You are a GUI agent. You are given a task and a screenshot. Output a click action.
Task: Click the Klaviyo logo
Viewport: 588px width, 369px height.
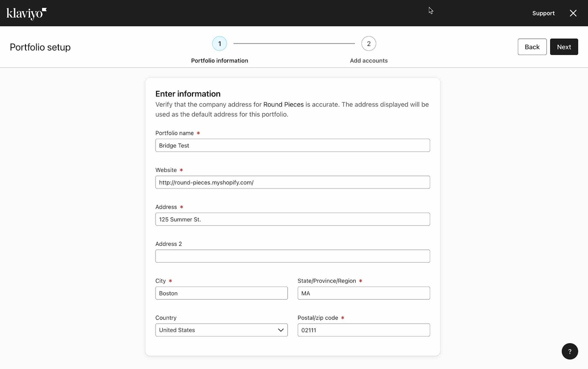[26, 13]
